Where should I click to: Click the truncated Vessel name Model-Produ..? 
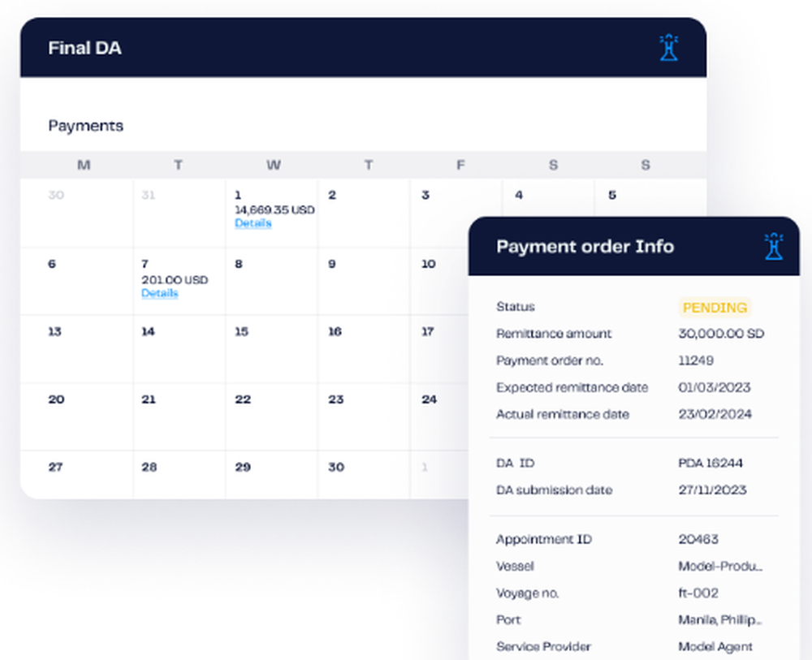point(720,567)
